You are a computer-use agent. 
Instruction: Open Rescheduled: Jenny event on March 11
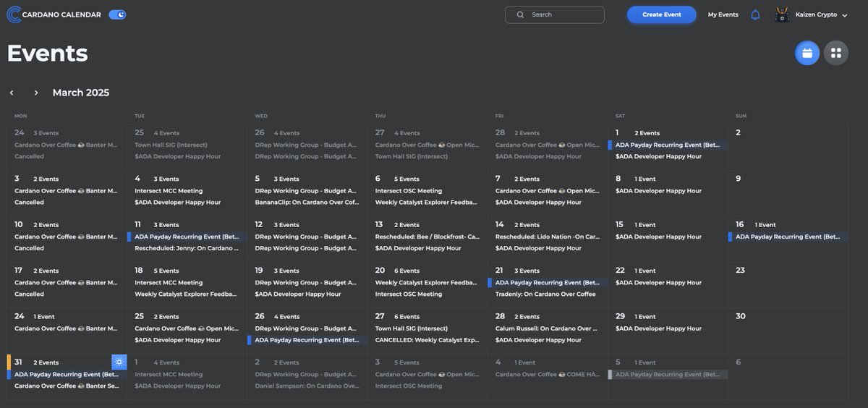pos(187,248)
